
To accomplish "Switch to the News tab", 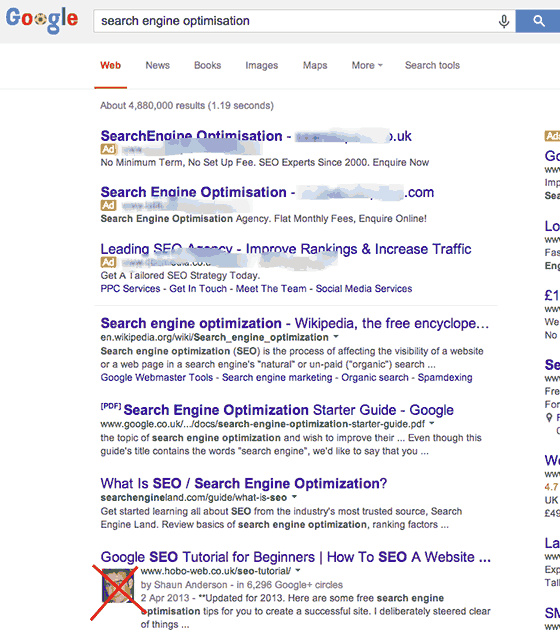I will (x=157, y=65).
